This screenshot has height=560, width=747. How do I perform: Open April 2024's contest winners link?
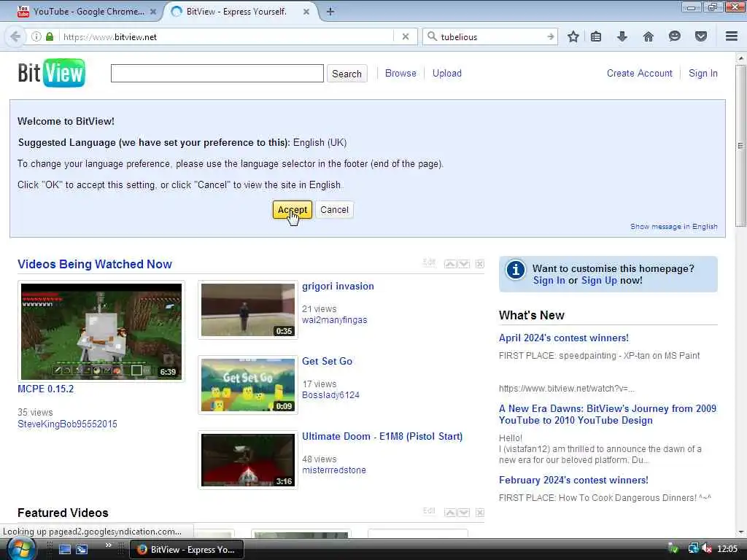coord(564,338)
